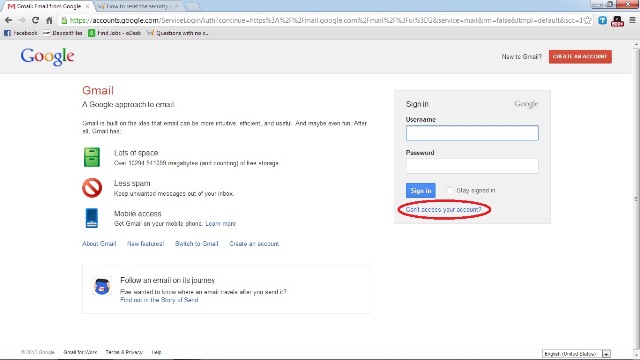640x360 pixels.
Task: Click the 'A Google approach to email.' tagline
Action: tap(128, 104)
